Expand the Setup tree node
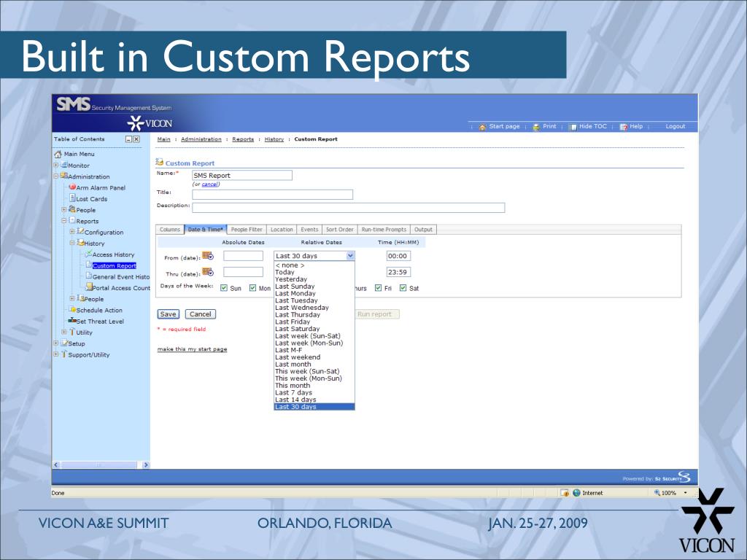Screen dimensions: 747x560 coord(55,343)
